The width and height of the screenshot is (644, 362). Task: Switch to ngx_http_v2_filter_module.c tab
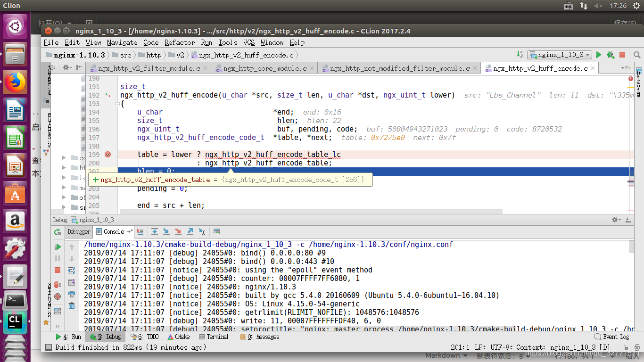[149, 68]
